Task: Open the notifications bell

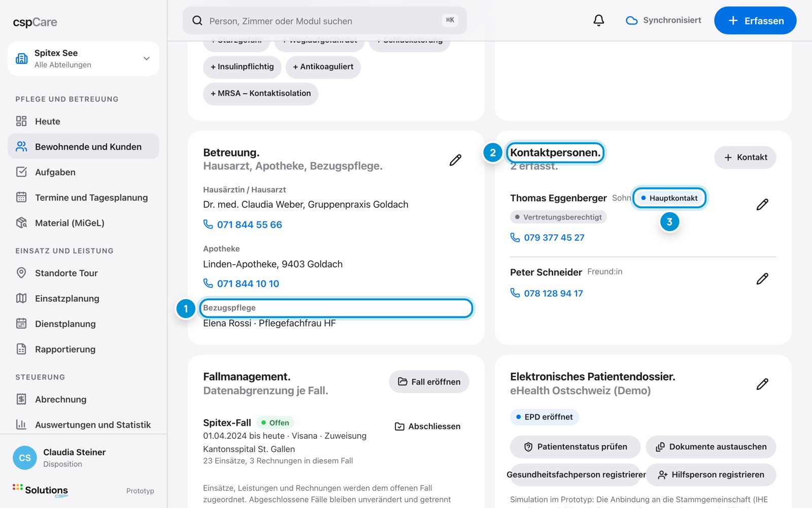Action: tap(599, 20)
